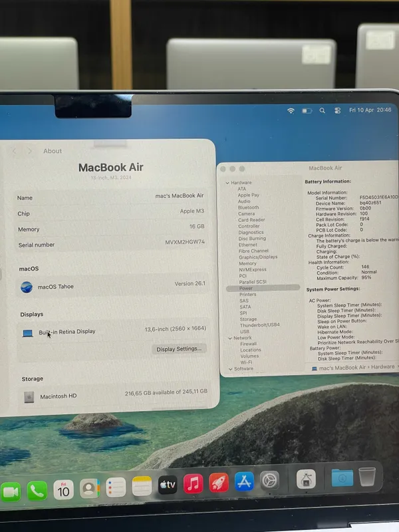
Task: Click the Wi-Fi status icon
Action: tap(291, 111)
